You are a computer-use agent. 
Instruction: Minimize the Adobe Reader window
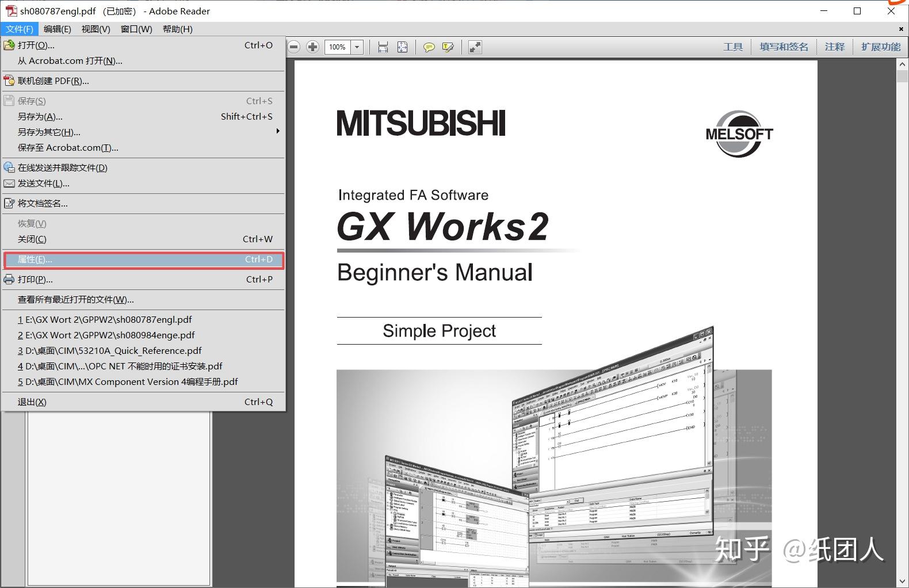pos(824,11)
